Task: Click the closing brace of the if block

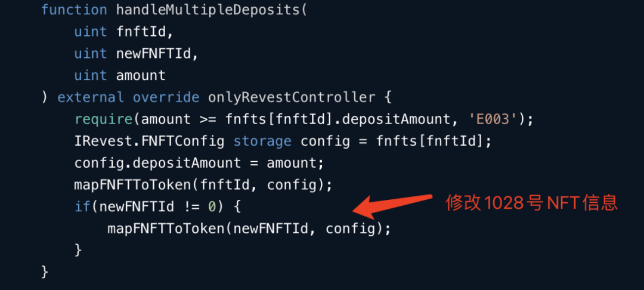Action: 78,250
